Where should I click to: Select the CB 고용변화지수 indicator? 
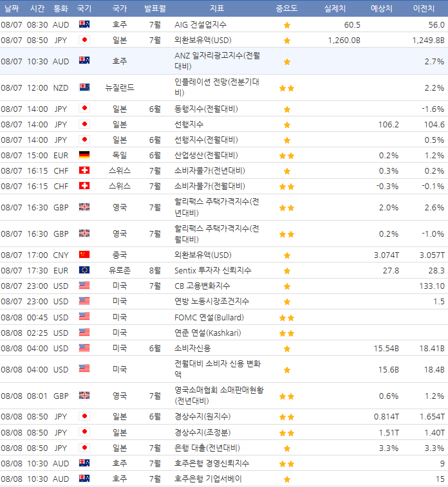(202, 286)
